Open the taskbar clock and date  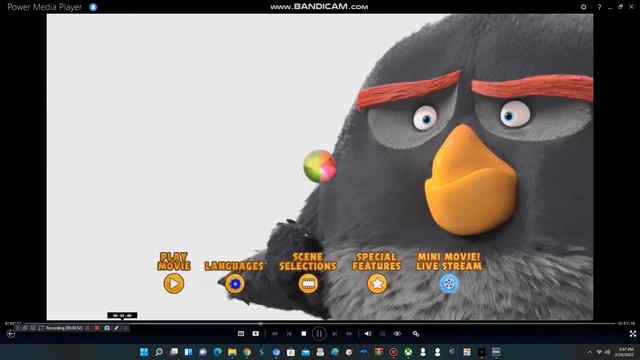coord(625,352)
